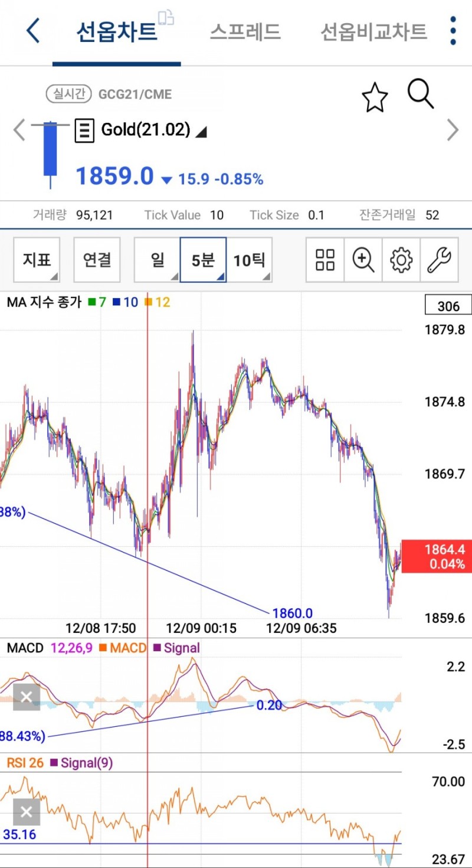
Task: Tap the 'MA 지수 종가' legend text
Action: pos(44,302)
